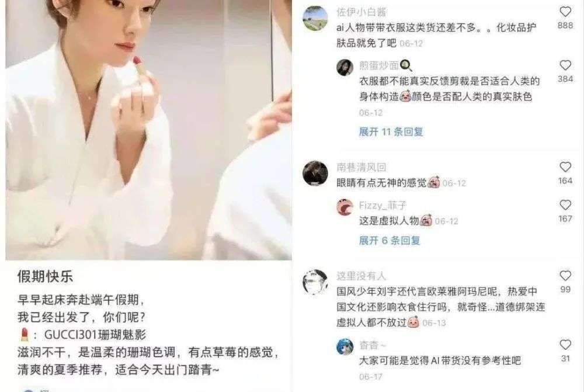Open 这里没有人's sketch avatar

(x=315, y=282)
